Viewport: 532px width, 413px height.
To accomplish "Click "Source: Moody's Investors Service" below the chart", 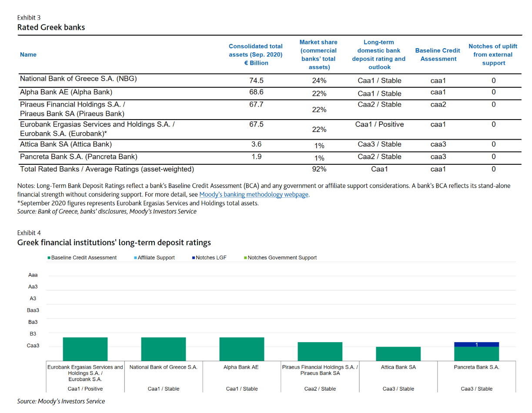I will point(61,401).
